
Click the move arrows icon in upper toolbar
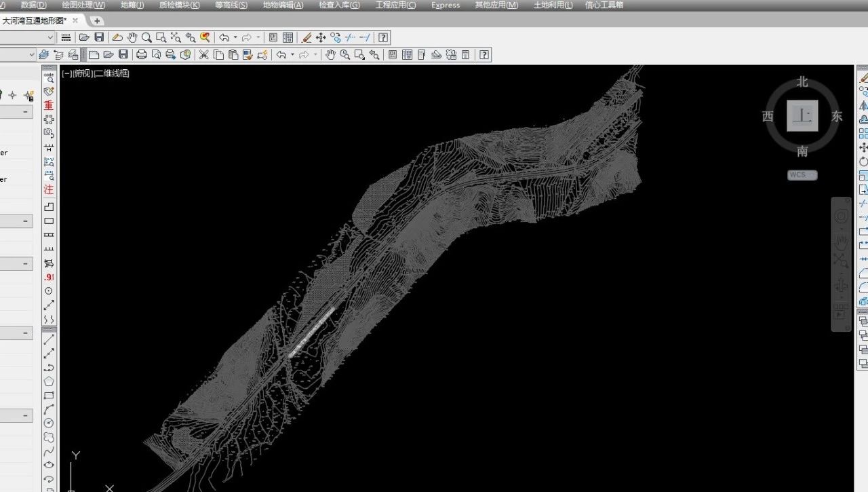(x=321, y=37)
